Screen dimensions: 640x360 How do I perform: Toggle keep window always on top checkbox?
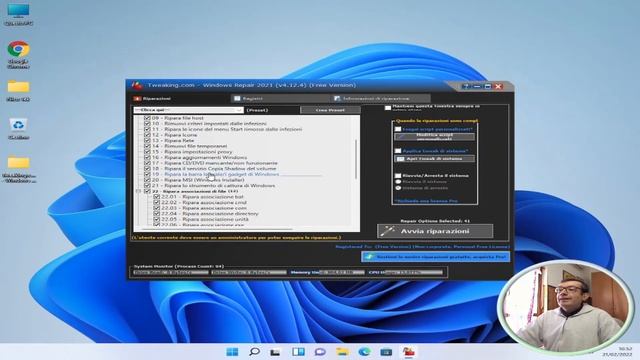pos(388,108)
